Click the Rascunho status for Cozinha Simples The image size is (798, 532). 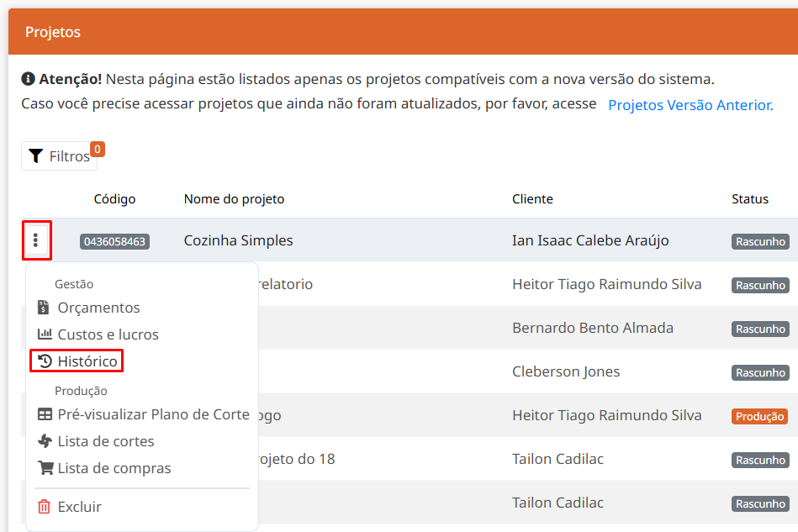click(x=760, y=242)
